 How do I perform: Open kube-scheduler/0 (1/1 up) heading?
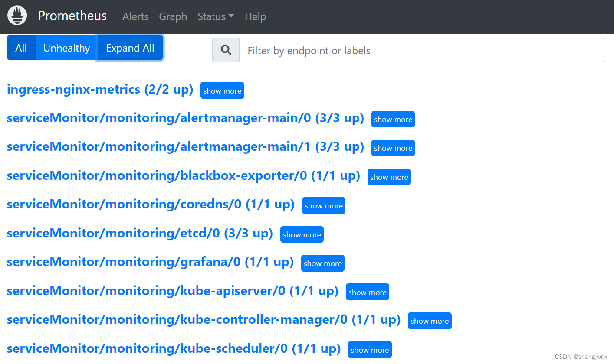coord(174,349)
